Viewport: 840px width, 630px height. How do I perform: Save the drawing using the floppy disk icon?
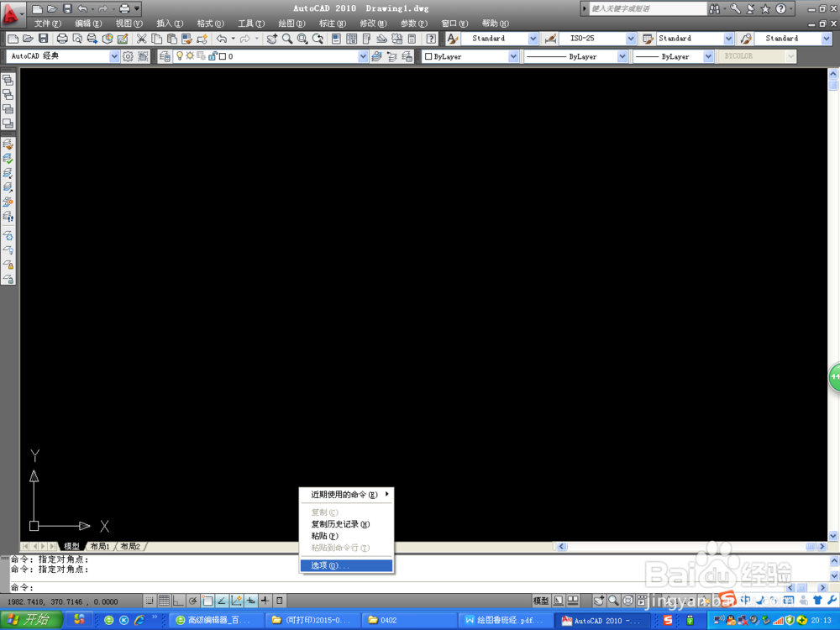[x=44, y=39]
